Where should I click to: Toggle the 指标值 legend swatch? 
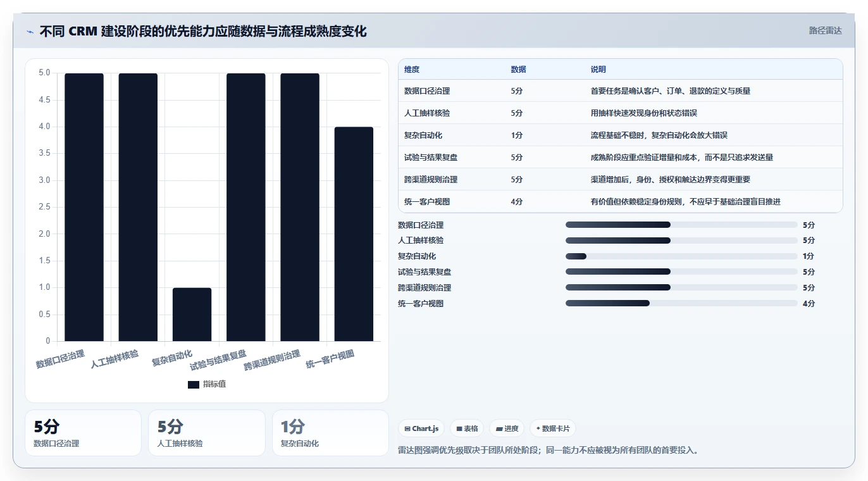[194, 384]
